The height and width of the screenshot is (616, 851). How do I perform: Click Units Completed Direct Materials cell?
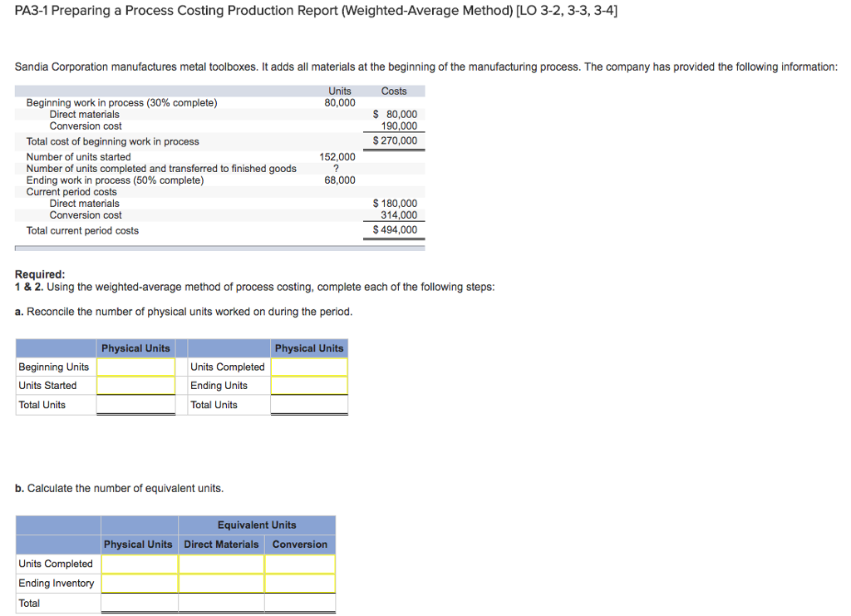click(x=221, y=564)
